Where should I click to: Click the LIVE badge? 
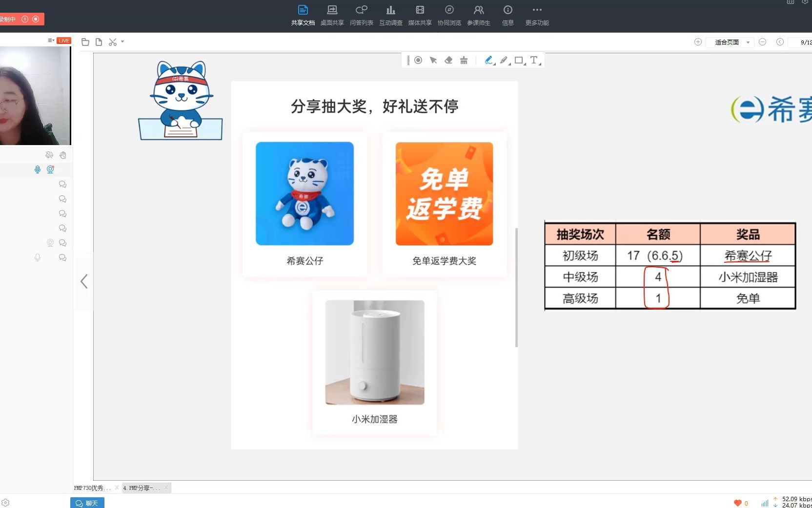(64, 41)
